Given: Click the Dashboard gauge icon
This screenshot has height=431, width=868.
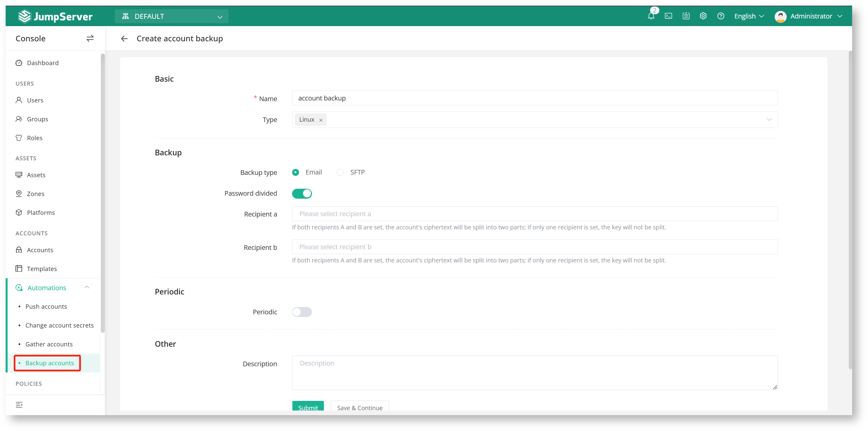Looking at the screenshot, I should [x=19, y=63].
